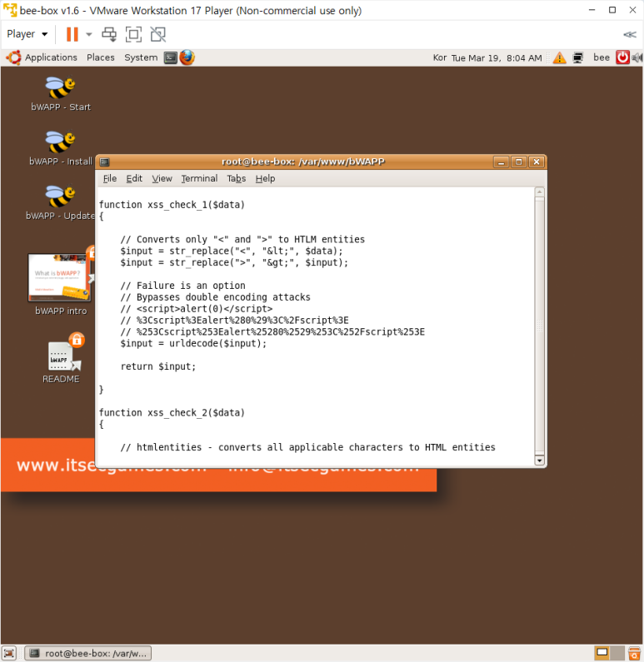Switch to the second workspace
Viewport: 644px width, 662px height.
point(617,654)
